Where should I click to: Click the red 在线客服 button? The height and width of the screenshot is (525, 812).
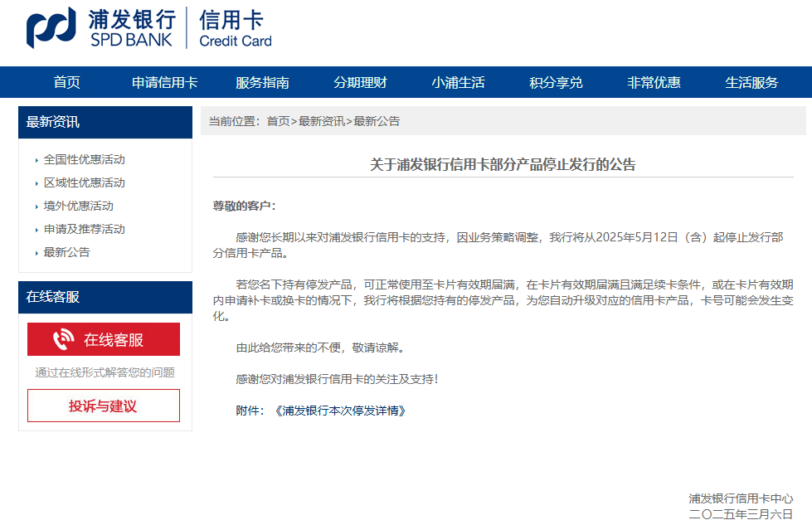(104, 339)
